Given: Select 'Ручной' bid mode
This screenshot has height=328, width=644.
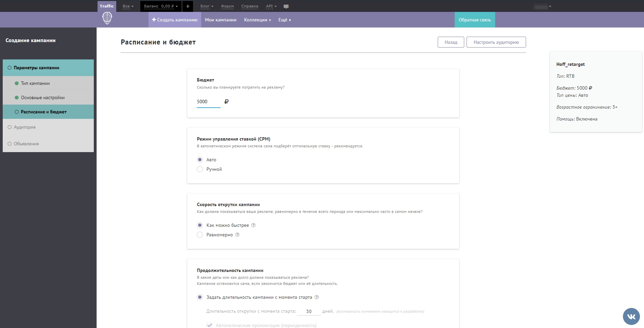Looking at the screenshot, I should (200, 169).
